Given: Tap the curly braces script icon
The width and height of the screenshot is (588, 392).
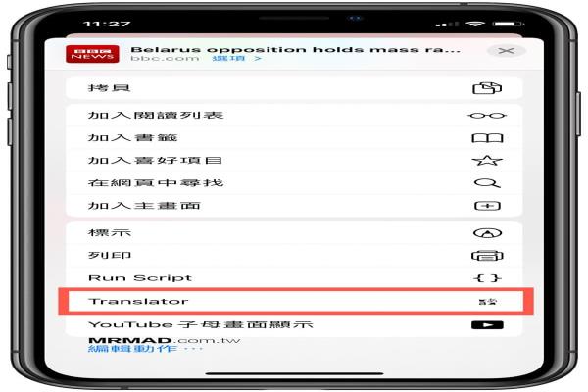Looking at the screenshot, I should coord(487,278).
